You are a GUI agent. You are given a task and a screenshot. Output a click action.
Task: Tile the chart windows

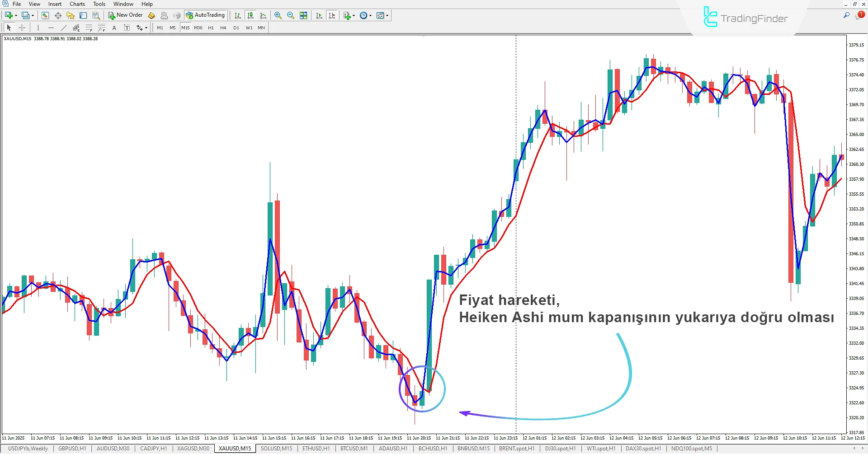[304, 15]
